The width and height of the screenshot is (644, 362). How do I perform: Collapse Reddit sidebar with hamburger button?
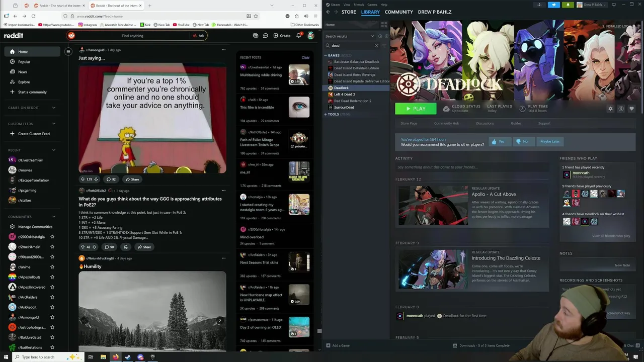68,51
